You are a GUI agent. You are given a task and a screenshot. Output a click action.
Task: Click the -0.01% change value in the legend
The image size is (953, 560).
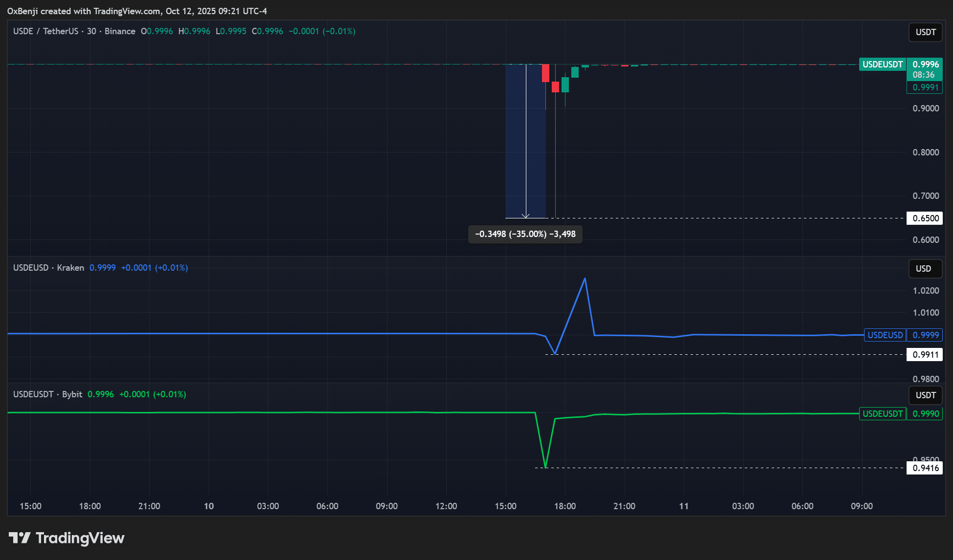coord(340,31)
